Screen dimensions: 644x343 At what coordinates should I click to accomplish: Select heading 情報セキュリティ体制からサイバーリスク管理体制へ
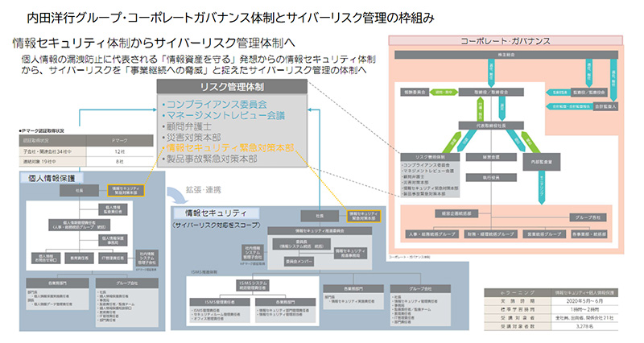(154, 43)
